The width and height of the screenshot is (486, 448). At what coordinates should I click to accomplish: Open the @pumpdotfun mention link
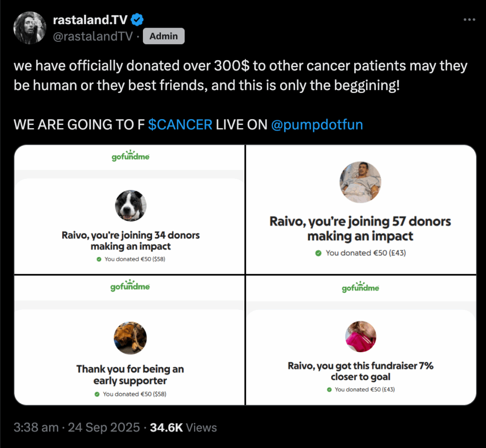(317, 125)
